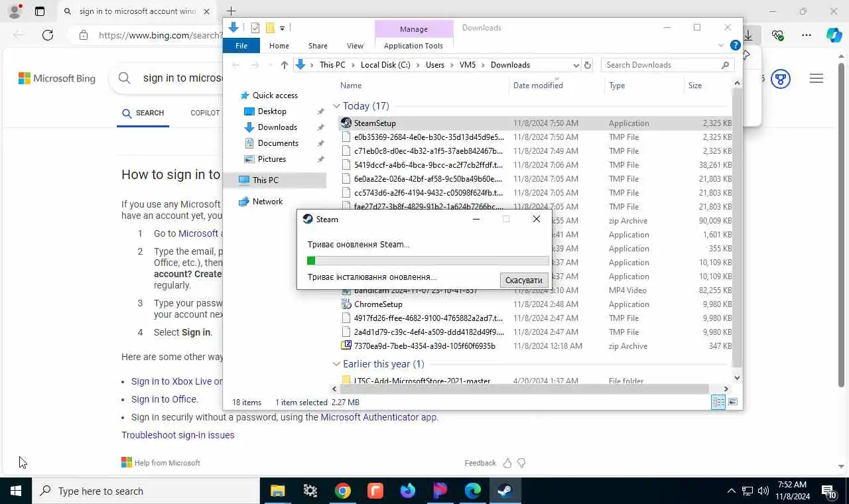Select Local Disk (C:) breadcrumb
Screen dimensions: 849x504
385,65
